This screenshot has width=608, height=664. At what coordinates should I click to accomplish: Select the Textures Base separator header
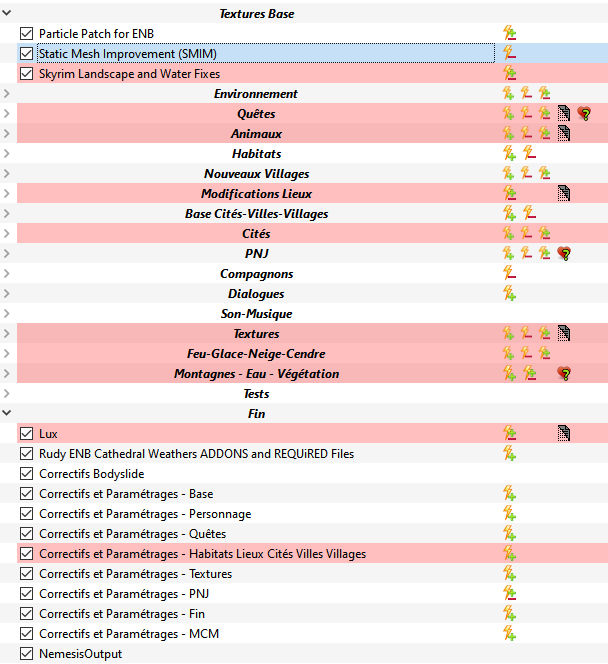click(x=256, y=14)
